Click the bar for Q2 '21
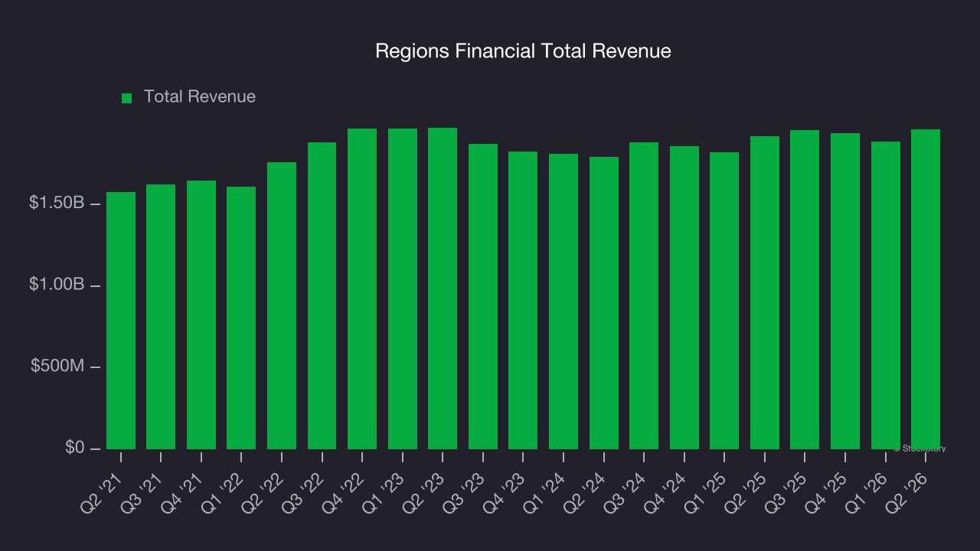This screenshot has width=980, height=551. coord(121,321)
